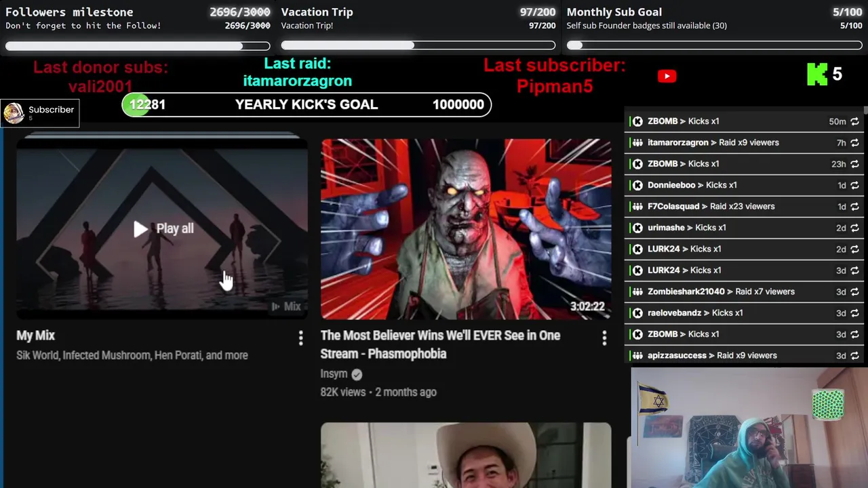The image size is (868, 488).
Task: Click 'Don't forget to hit the Follow!' text
Action: coord(83,26)
